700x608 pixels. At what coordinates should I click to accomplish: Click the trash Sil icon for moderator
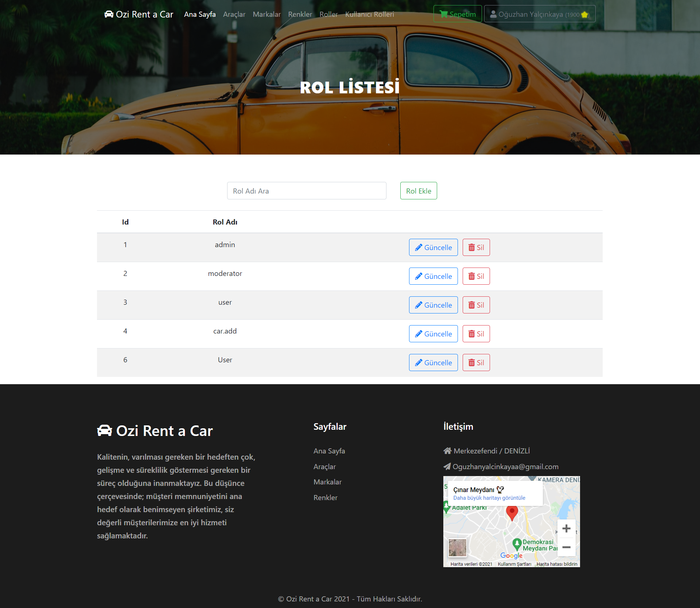point(471,276)
